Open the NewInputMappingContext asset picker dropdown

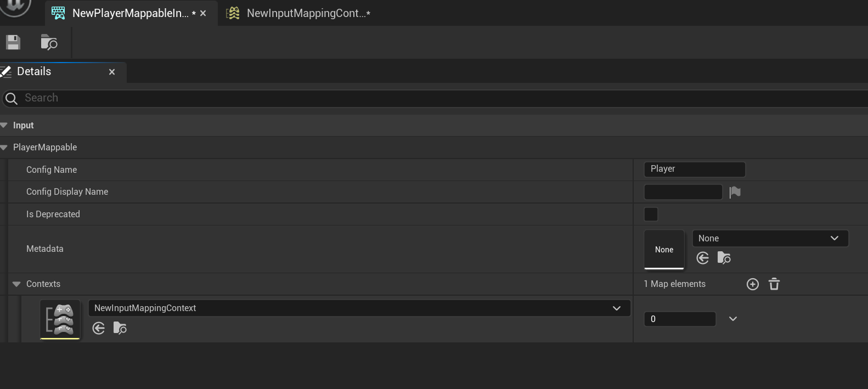pos(359,308)
